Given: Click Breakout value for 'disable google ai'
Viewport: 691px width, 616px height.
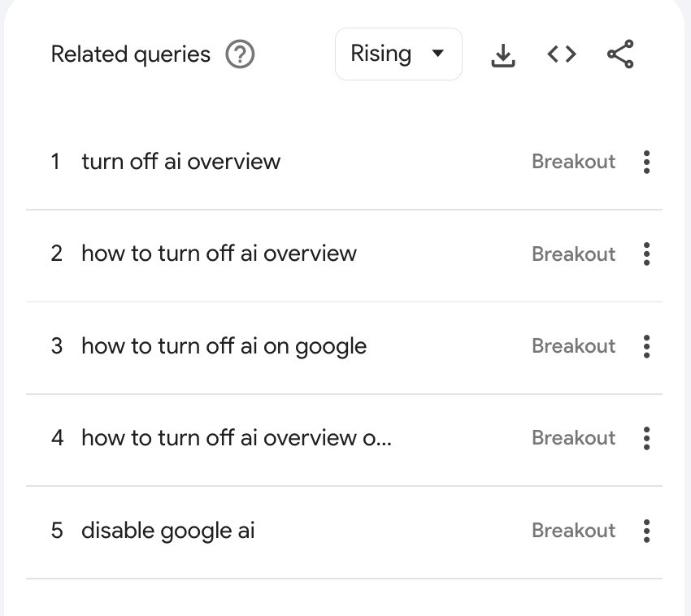Looking at the screenshot, I should [574, 531].
